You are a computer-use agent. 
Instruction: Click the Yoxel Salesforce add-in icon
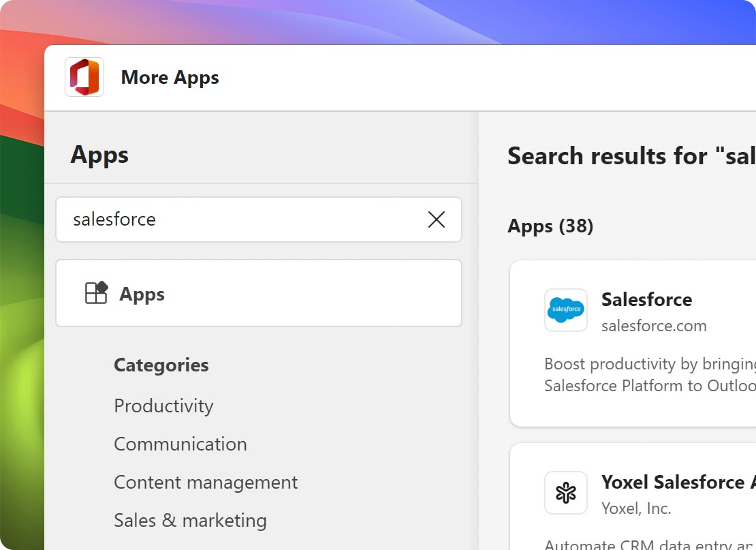click(565, 492)
